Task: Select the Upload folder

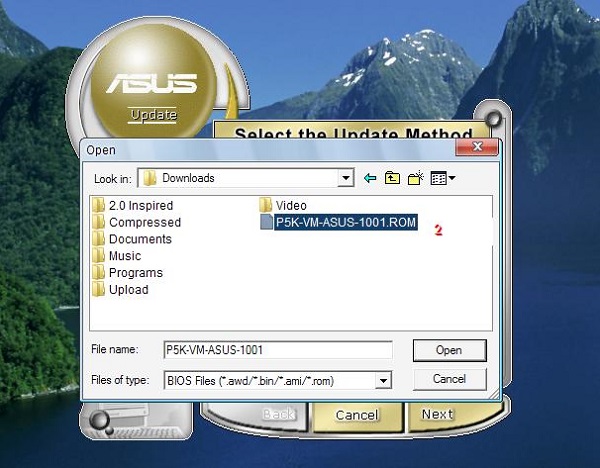Action: tap(120, 290)
